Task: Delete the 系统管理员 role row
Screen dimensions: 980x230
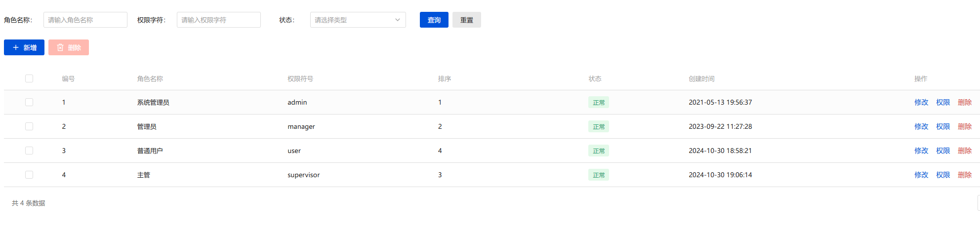Action: coord(964,102)
